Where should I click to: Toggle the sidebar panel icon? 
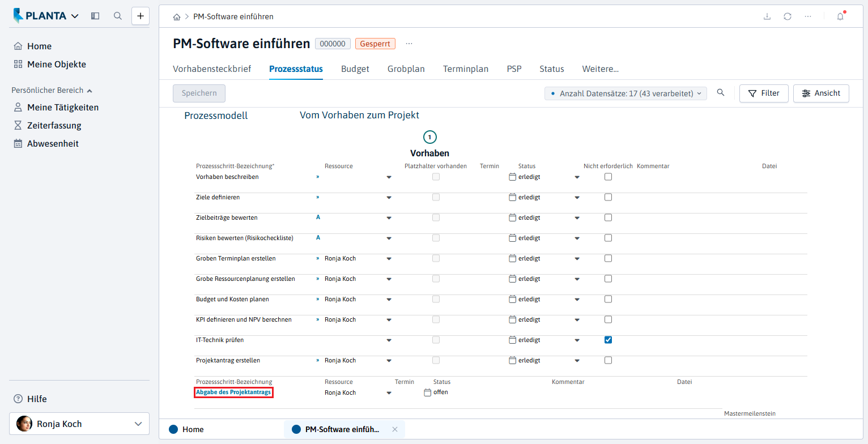coord(95,16)
